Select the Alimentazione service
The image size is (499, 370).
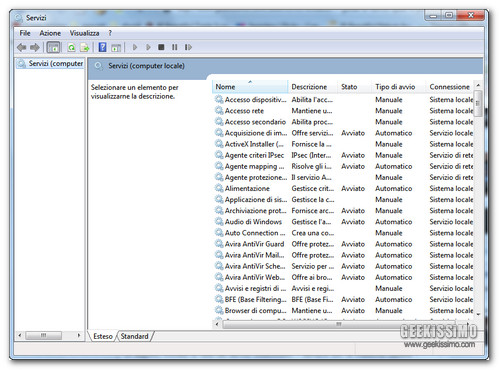coord(344,188)
